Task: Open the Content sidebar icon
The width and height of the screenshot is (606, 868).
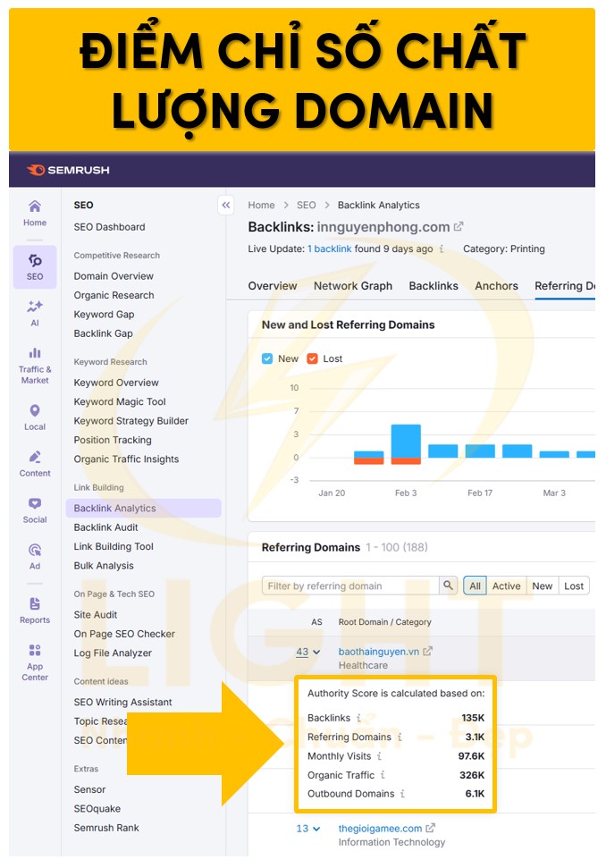Action: pyautogui.click(x=34, y=464)
